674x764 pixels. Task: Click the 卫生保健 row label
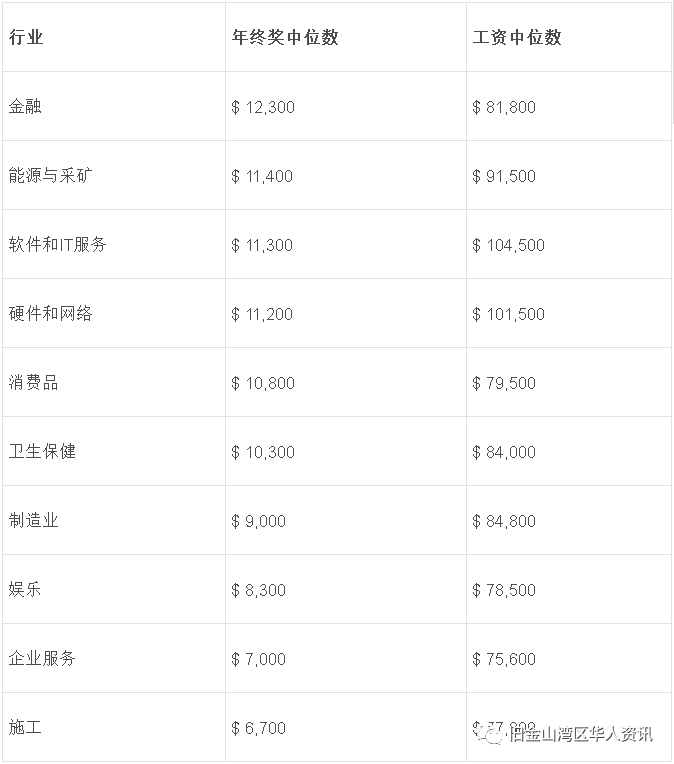pos(42,452)
